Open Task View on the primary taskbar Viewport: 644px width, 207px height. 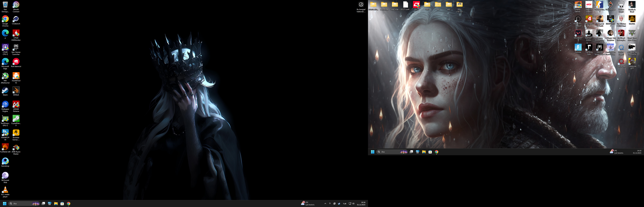point(43,203)
